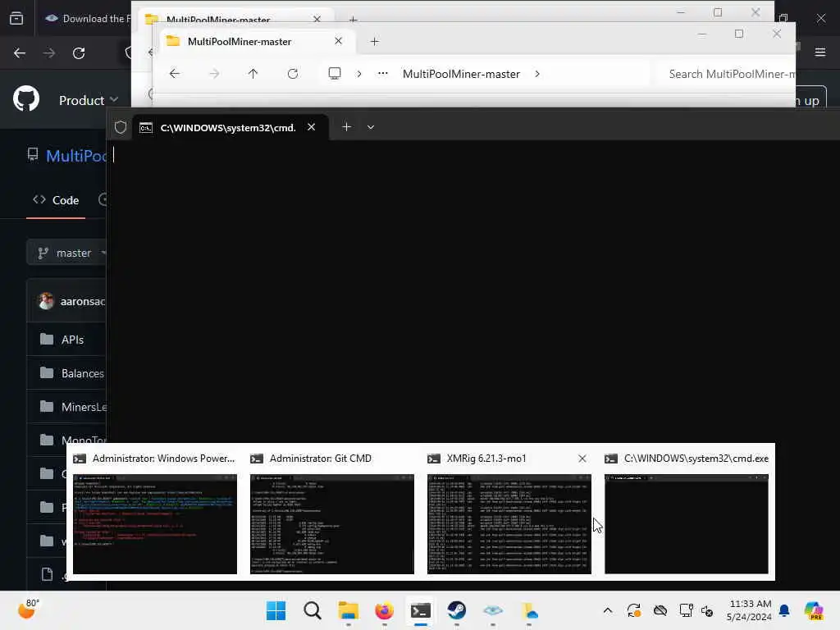The height and width of the screenshot is (630, 840).
Task: Click the GitHub logo
Action: click(26, 99)
